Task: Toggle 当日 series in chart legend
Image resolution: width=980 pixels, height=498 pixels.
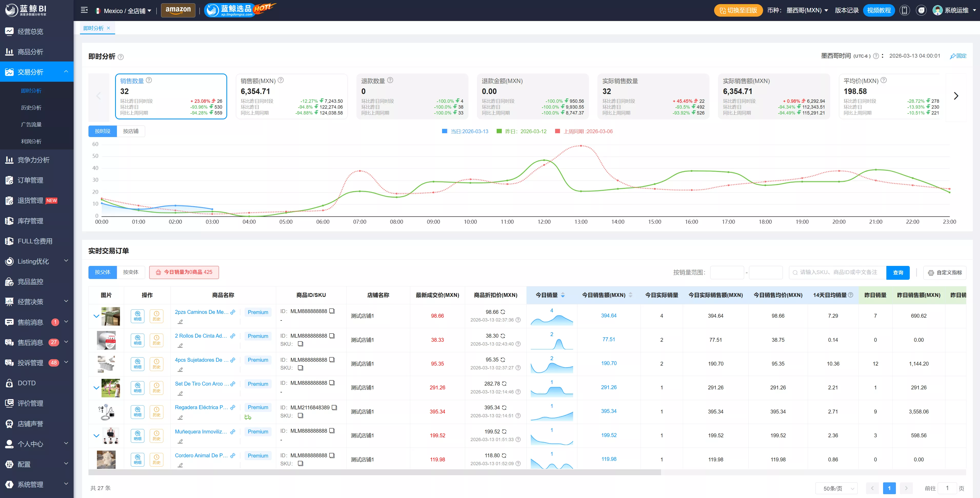Action: point(465,131)
